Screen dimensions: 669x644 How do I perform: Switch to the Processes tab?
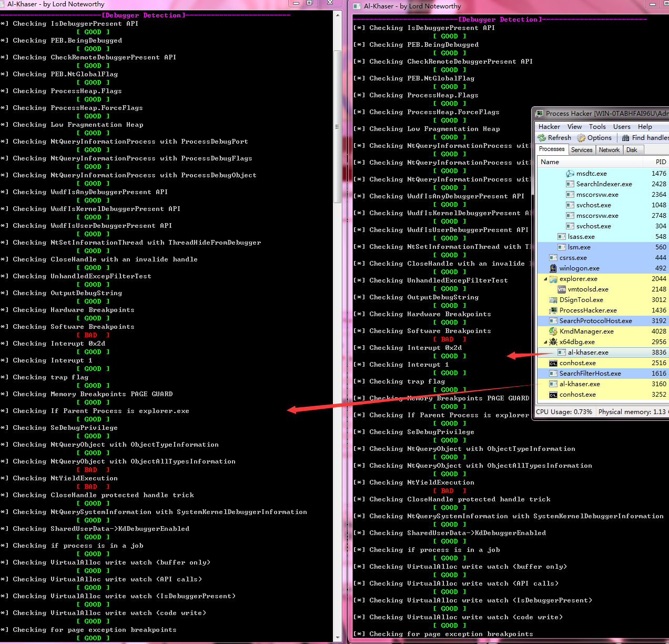(552, 149)
